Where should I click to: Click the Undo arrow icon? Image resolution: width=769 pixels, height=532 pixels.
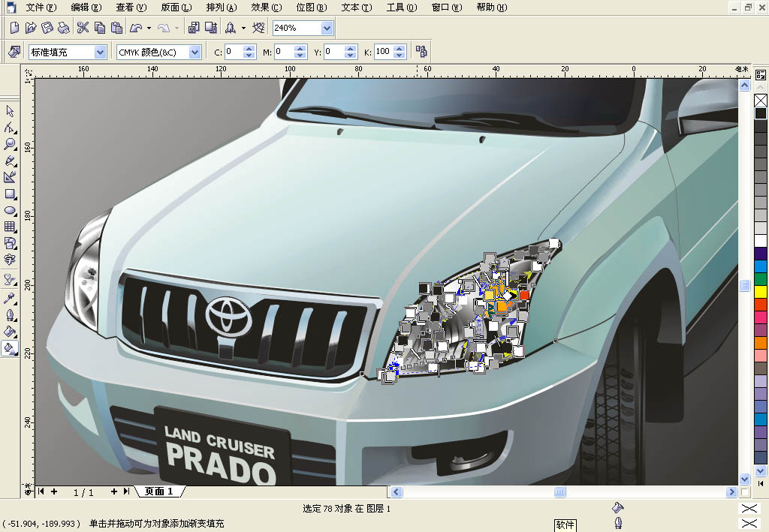(x=136, y=28)
